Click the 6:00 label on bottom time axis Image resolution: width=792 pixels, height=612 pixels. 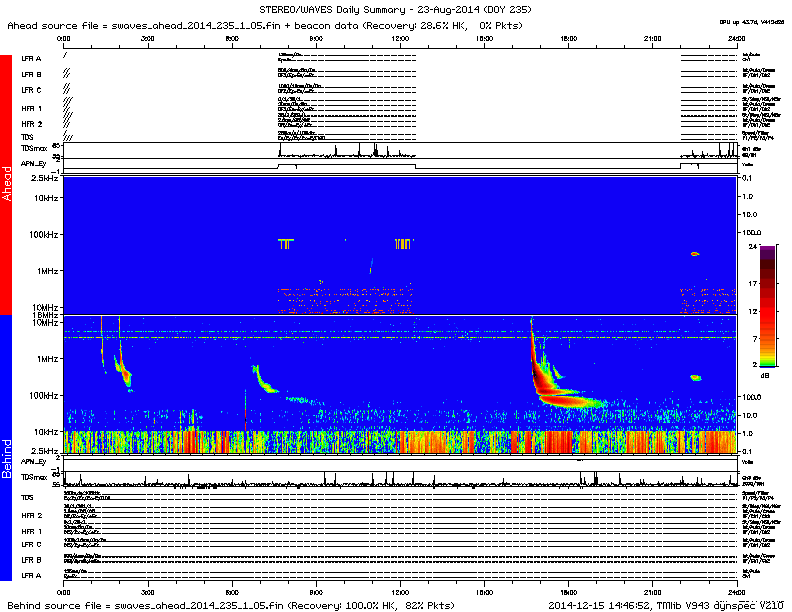232,592
